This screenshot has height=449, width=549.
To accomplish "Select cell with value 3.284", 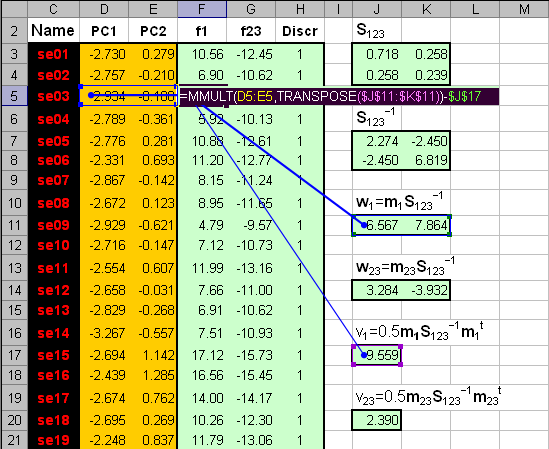I will (x=377, y=290).
